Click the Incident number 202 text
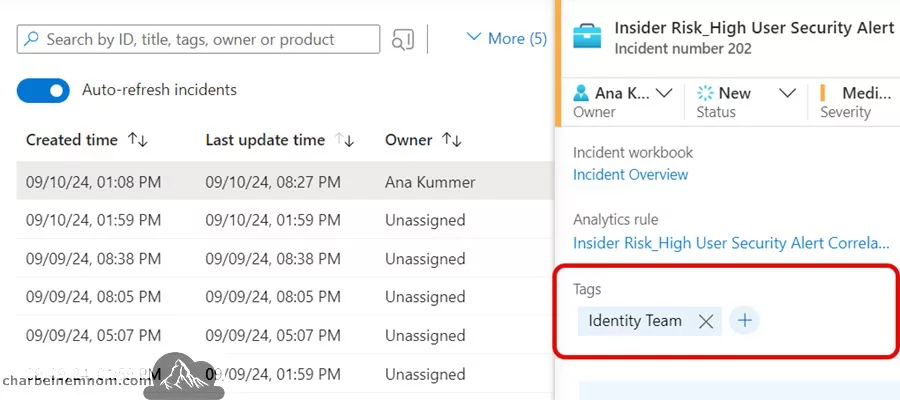The width and height of the screenshot is (900, 400). 682,49
